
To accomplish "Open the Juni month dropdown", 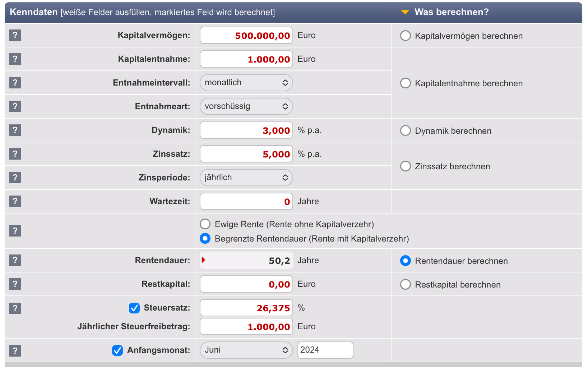I will tap(246, 350).
